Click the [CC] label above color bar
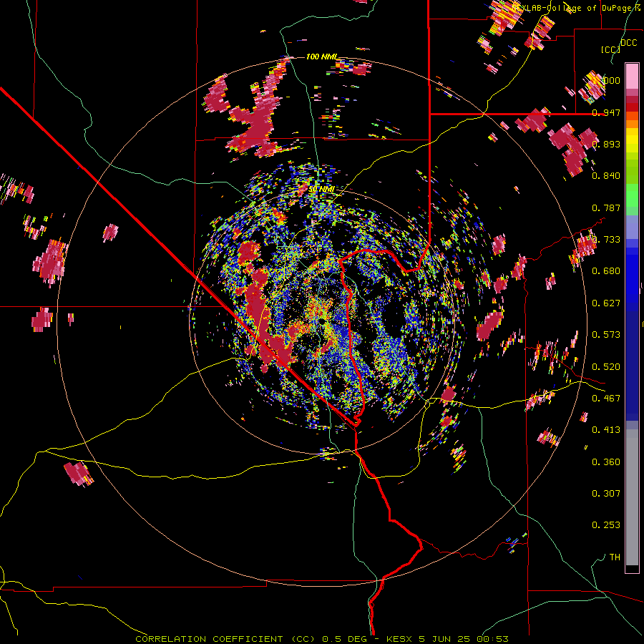 [610, 49]
